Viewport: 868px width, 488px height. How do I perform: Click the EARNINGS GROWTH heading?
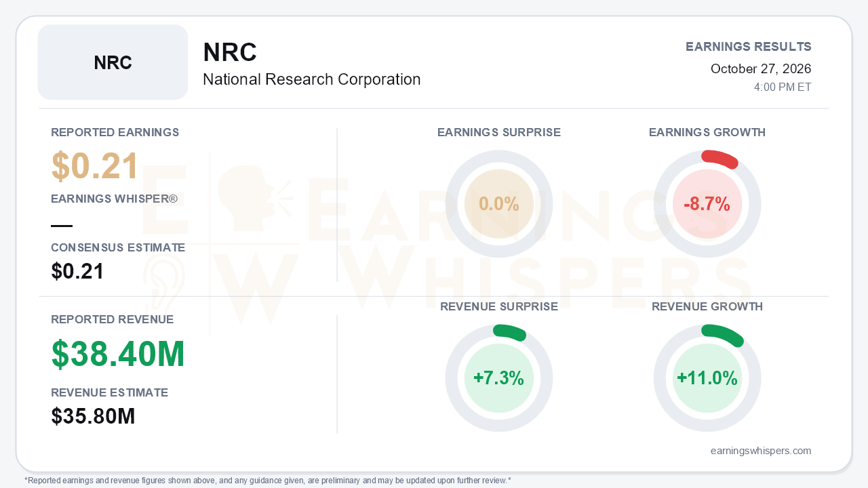coord(707,132)
